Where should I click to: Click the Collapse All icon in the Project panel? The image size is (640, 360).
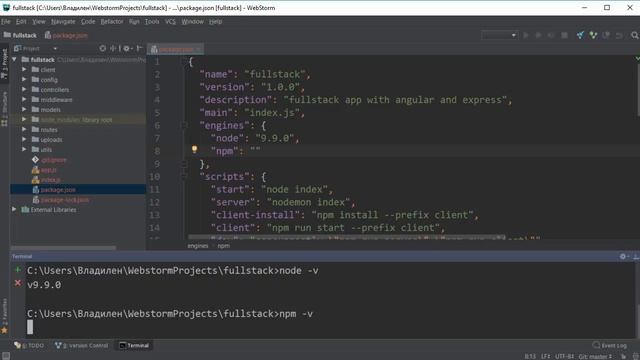click(114, 48)
